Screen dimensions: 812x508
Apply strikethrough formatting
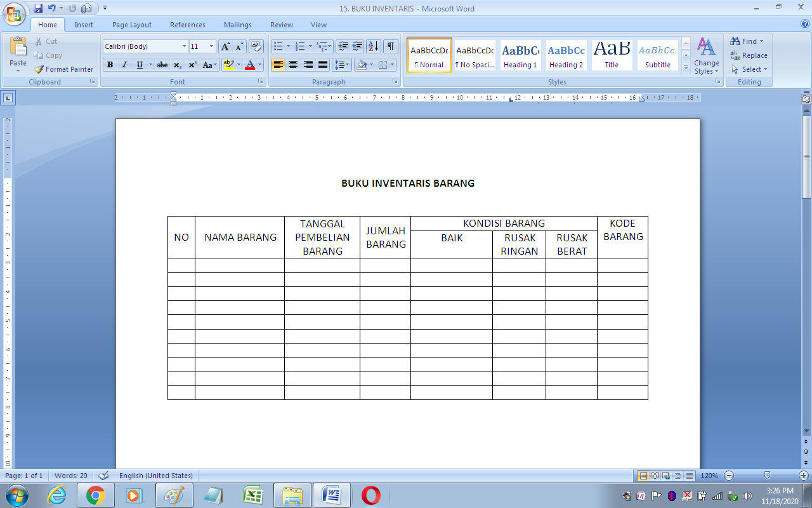pyautogui.click(x=162, y=65)
